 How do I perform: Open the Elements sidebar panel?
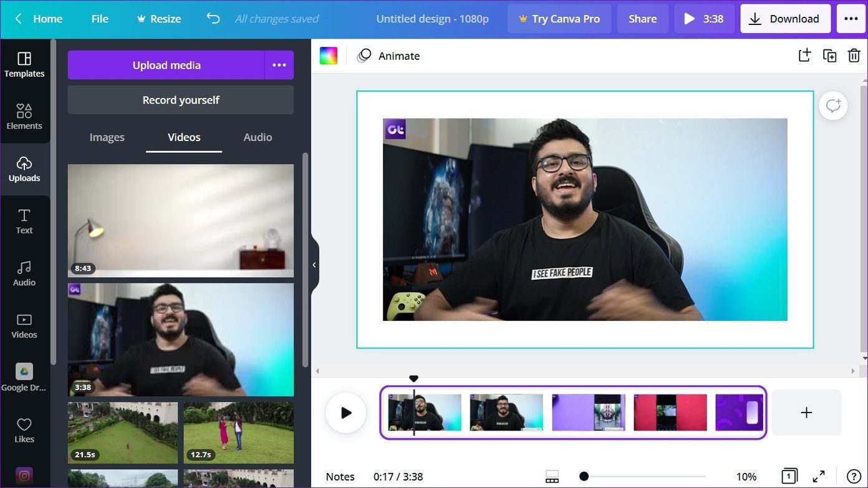click(x=24, y=117)
